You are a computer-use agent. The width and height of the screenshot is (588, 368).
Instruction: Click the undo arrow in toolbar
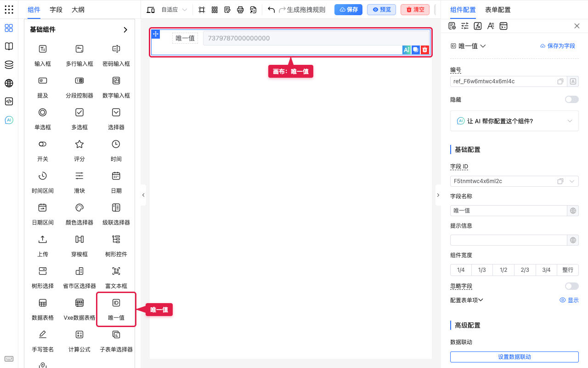click(x=271, y=10)
